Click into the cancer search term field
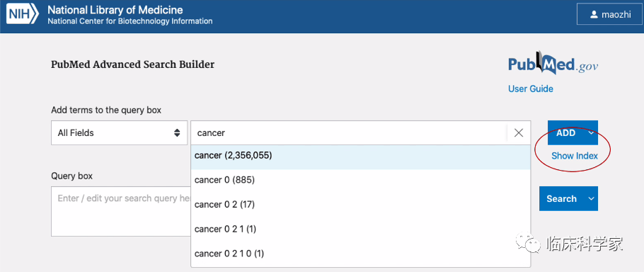 click(349, 132)
